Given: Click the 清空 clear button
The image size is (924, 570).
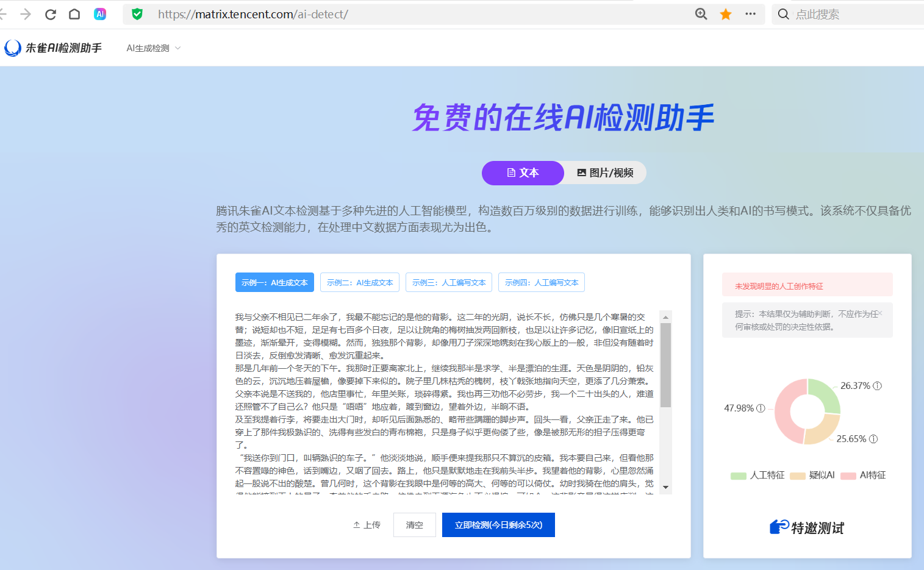Looking at the screenshot, I should pos(415,525).
